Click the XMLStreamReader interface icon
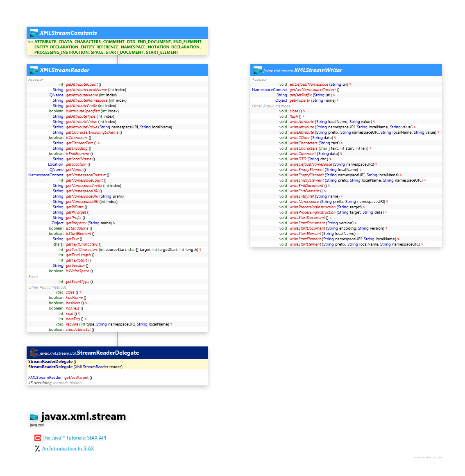The height and width of the screenshot is (476, 465). tap(34, 70)
